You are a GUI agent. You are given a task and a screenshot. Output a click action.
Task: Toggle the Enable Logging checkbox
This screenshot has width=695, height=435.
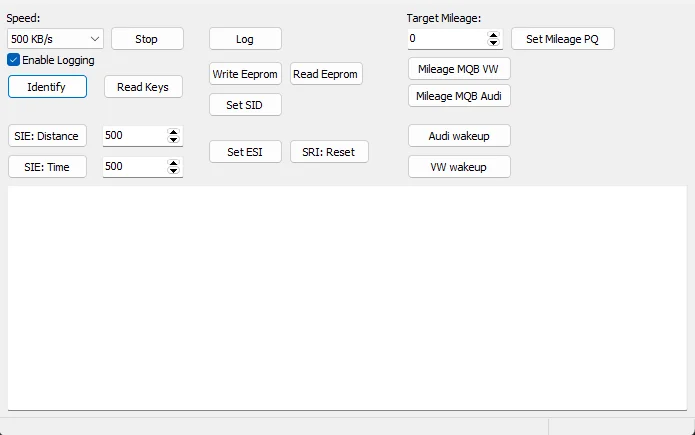pyautogui.click(x=14, y=60)
